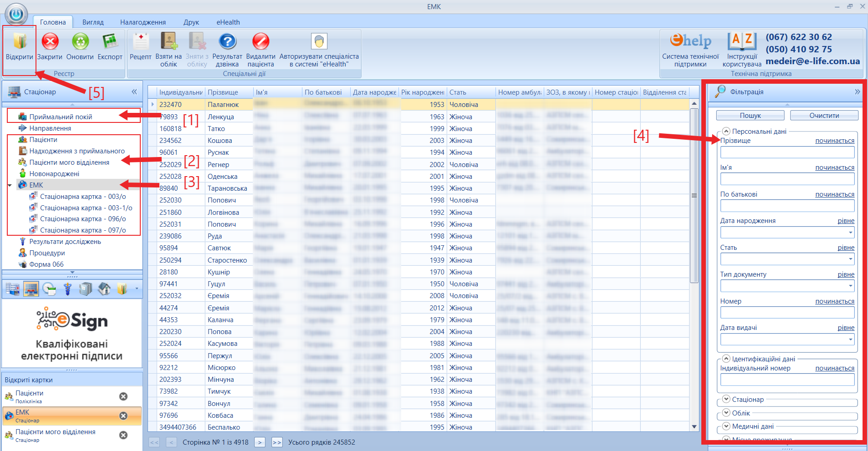Expand Стаціонар filter group
868x451 pixels.
(726, 399)
